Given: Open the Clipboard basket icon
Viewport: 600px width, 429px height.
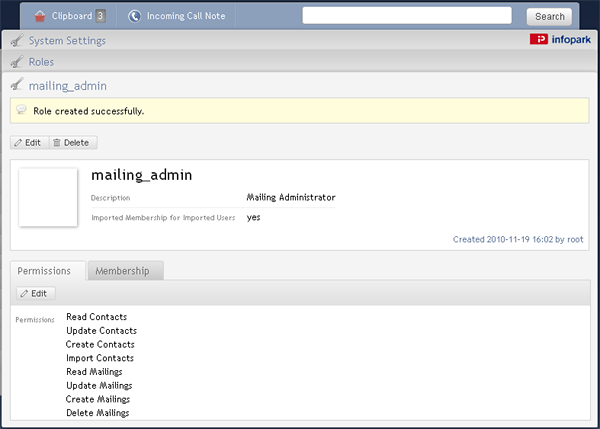Looking at the screenshot, I should [40, 16].
